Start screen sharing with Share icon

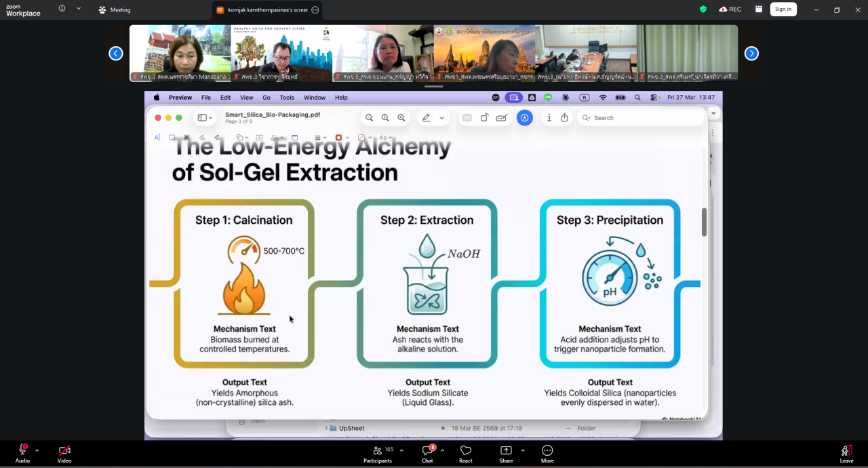[506, 452]
